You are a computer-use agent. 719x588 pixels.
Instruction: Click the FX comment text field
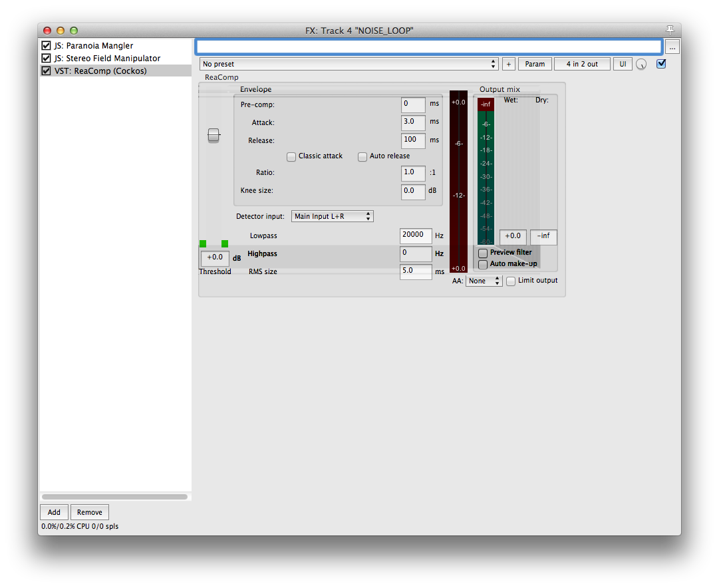coord(429,47)
